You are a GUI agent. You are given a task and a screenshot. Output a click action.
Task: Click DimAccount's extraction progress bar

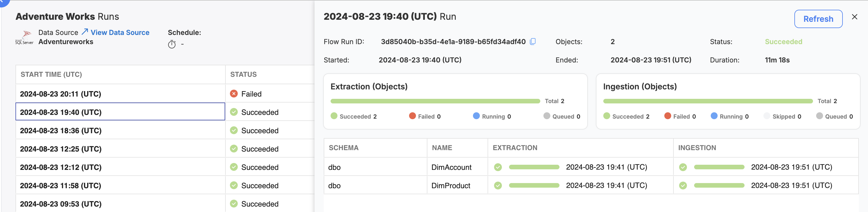pos(534,167)
